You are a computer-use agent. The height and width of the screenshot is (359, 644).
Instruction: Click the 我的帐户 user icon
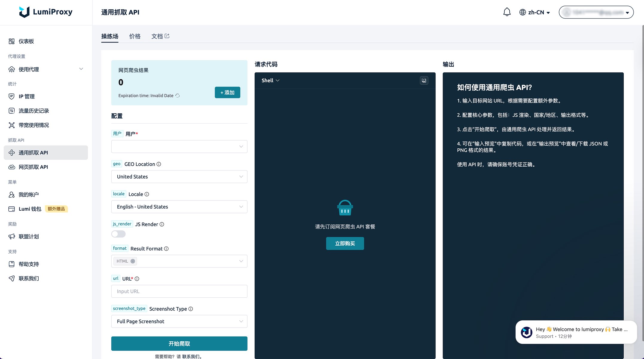click(12, 194)
